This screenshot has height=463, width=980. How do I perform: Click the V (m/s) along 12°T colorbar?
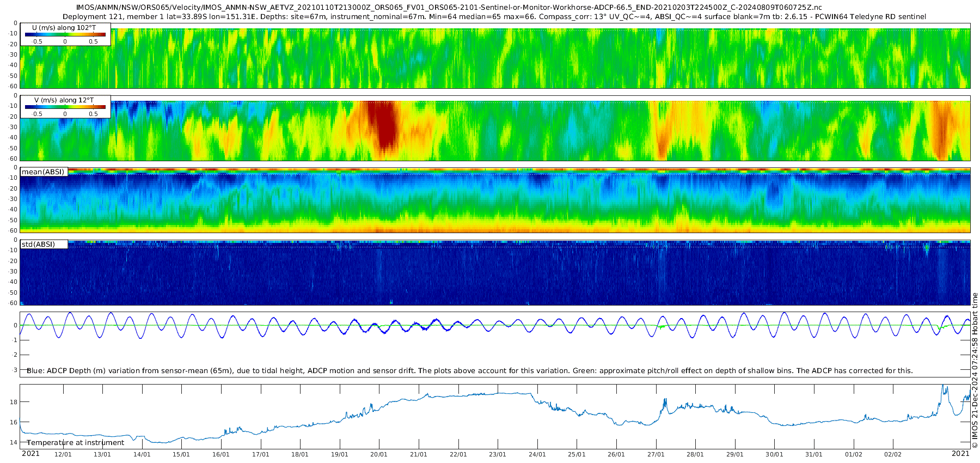click(x=65, y=107)
